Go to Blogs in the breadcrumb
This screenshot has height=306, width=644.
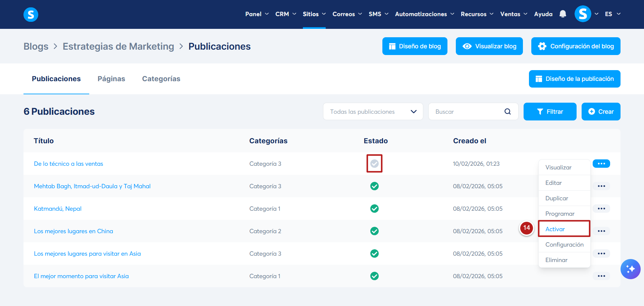36,46
